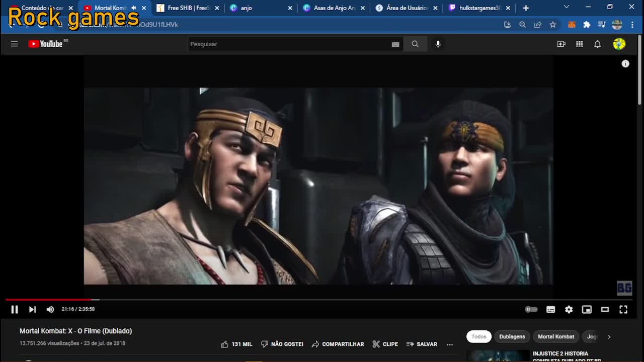Click the magnifier search button

415,44
